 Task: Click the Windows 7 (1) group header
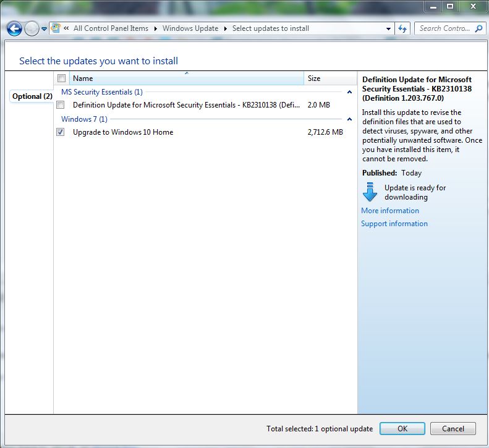[x=84, y=119]
